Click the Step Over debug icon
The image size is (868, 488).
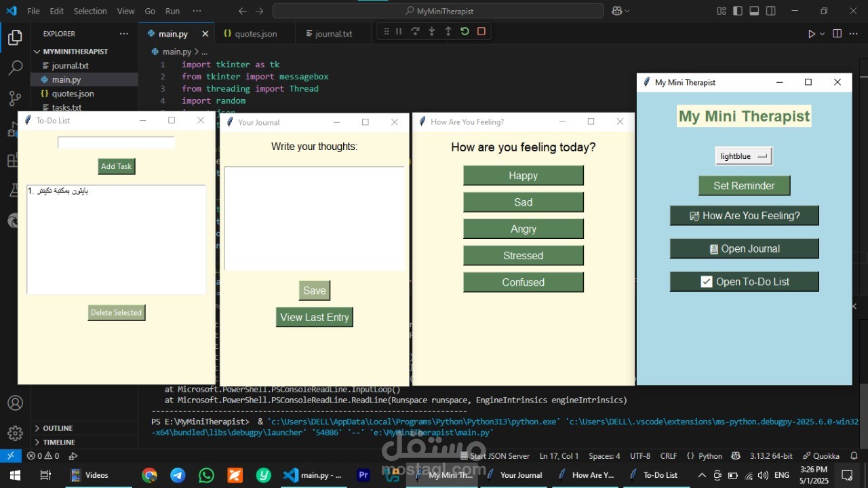pyautogui.click(x=415, y=31)
